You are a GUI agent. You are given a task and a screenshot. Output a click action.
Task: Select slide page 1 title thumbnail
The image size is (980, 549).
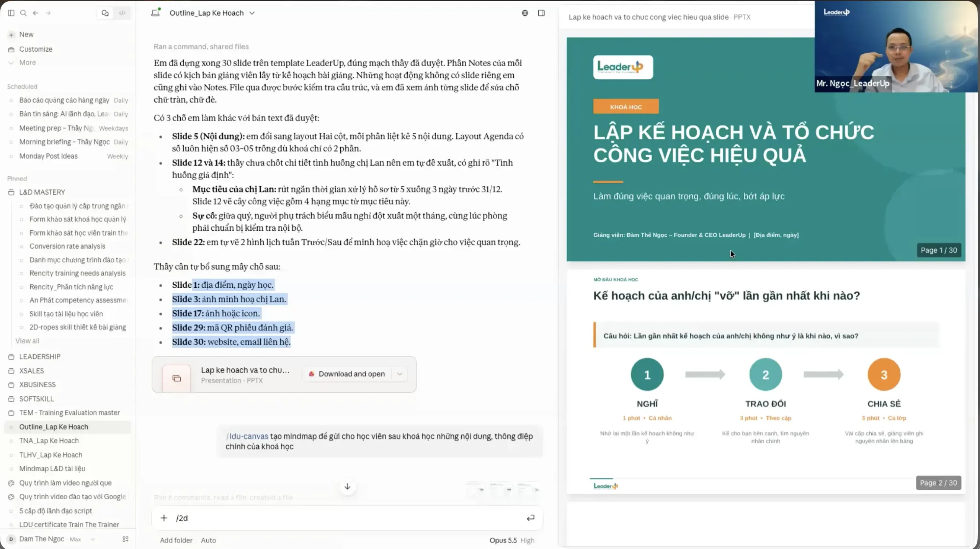click(x=766, y=149)
